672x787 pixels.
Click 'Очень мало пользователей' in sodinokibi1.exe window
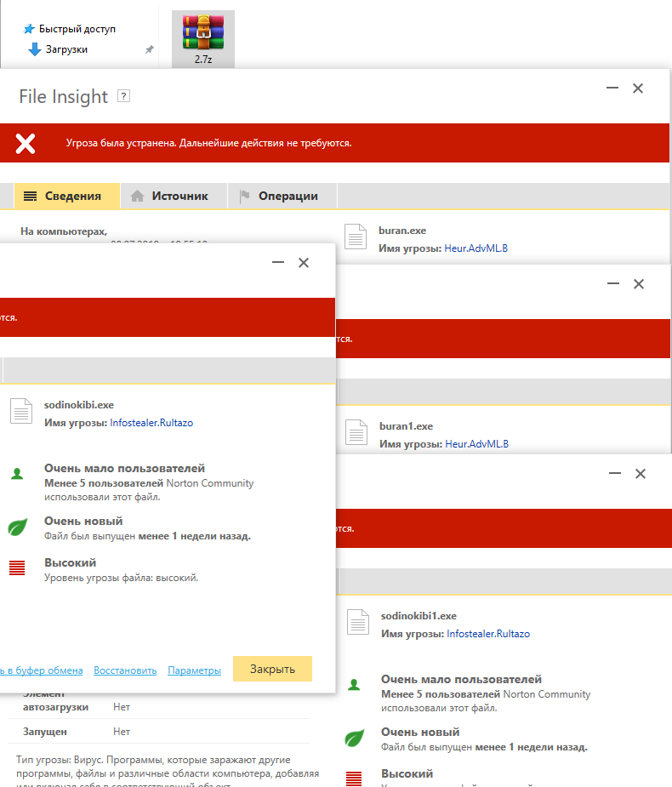[x=461, y=679]
